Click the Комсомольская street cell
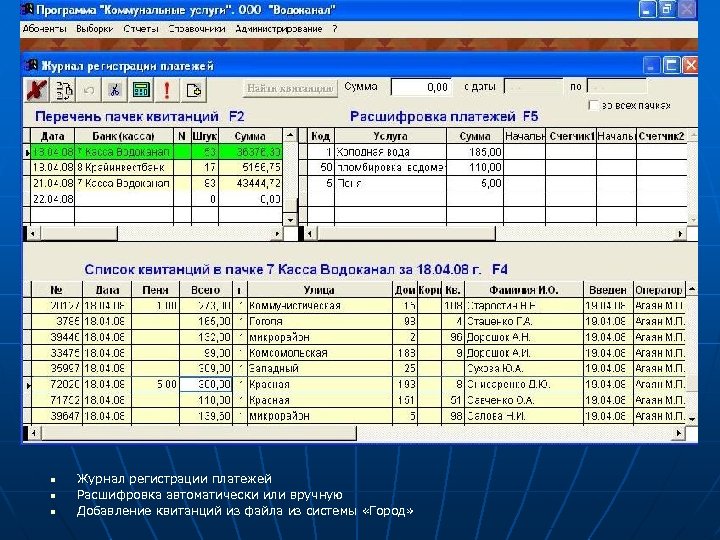The image size is (720, 540). click(320, 353)
